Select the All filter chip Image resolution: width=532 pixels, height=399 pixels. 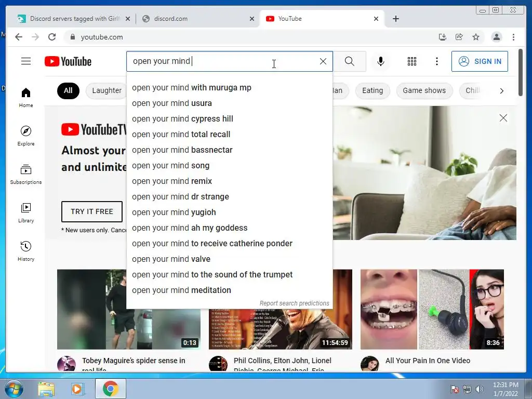68,91
